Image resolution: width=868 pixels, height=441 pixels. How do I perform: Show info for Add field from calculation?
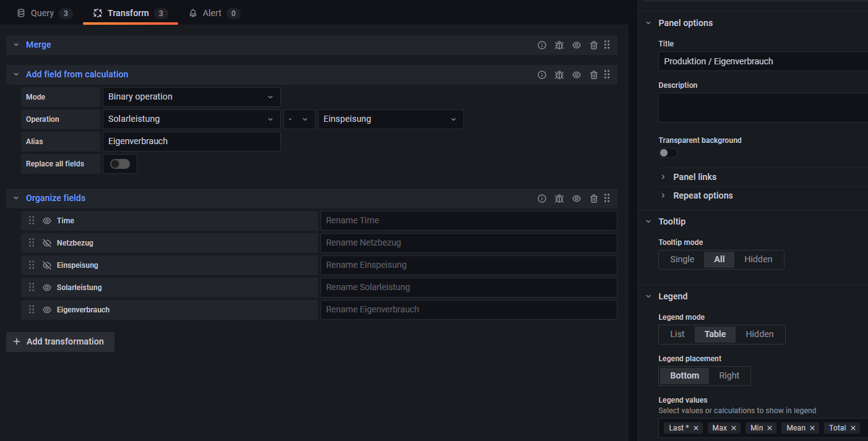click(542, 75)
